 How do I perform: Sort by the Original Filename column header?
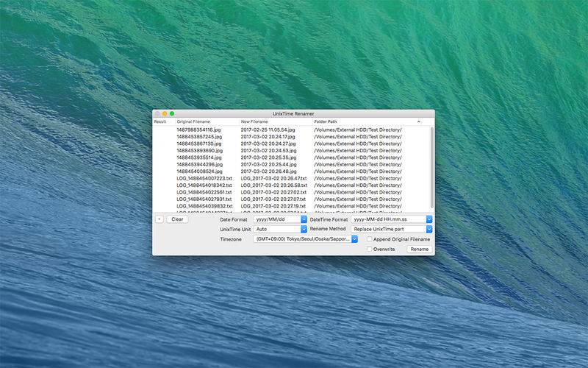194,121
